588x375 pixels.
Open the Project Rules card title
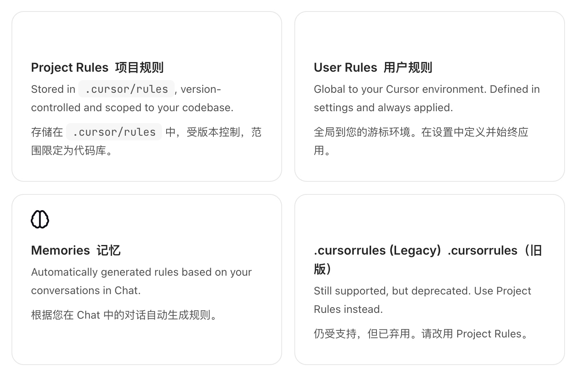click(x=97, y=67)
